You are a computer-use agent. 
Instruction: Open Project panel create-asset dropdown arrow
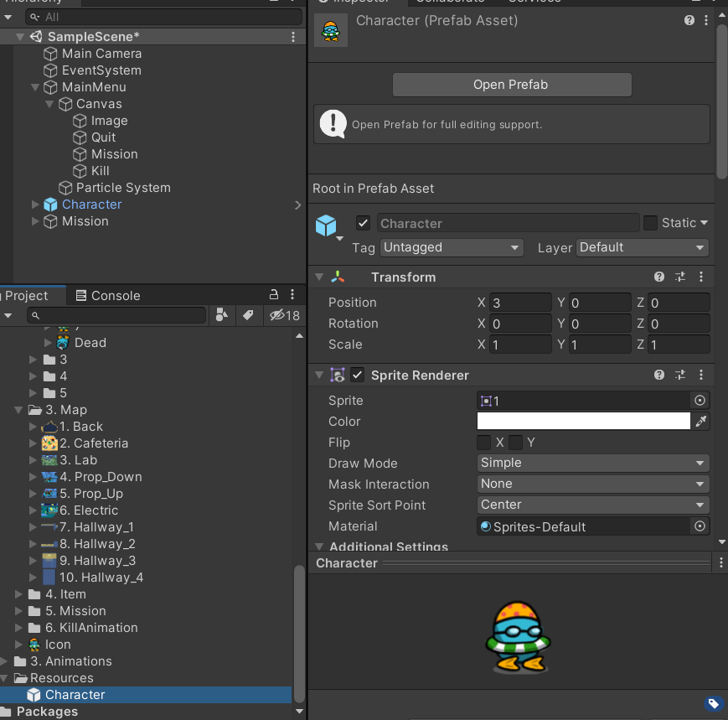pos(8,315)
